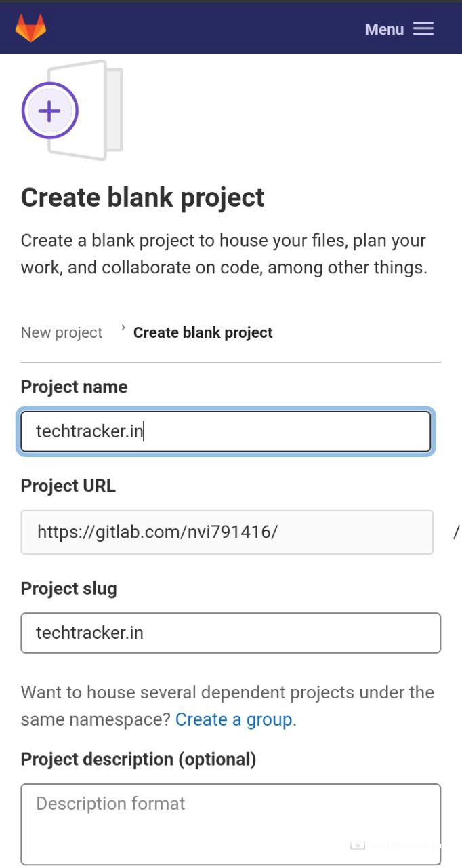Click the Project description (optional) label
462x868 pixels.
tap(138, 759)
